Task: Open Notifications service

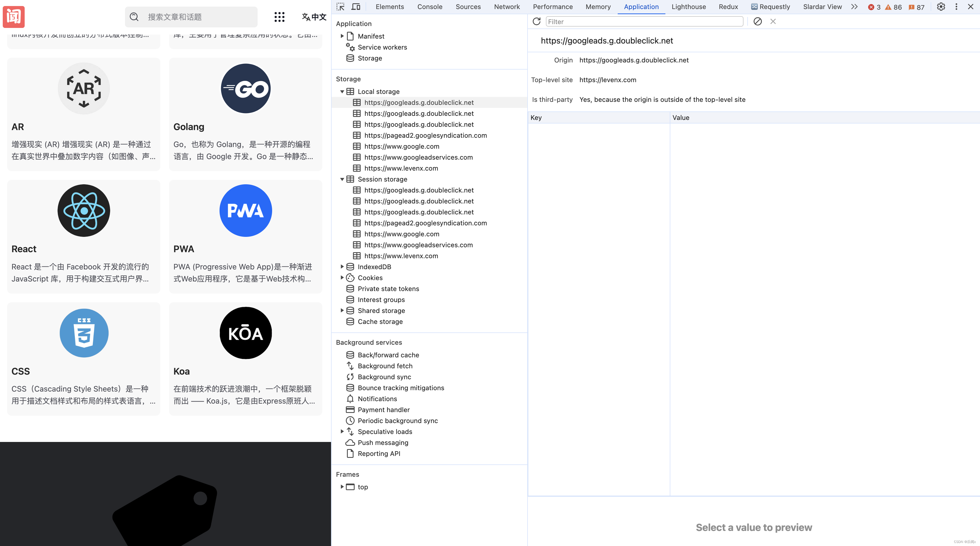Action: point(377,399)
